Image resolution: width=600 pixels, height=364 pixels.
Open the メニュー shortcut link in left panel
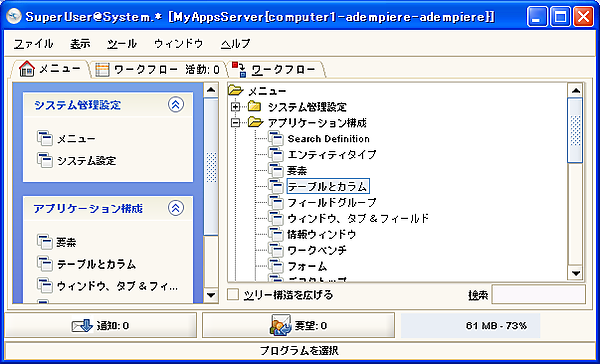[76, 139]
